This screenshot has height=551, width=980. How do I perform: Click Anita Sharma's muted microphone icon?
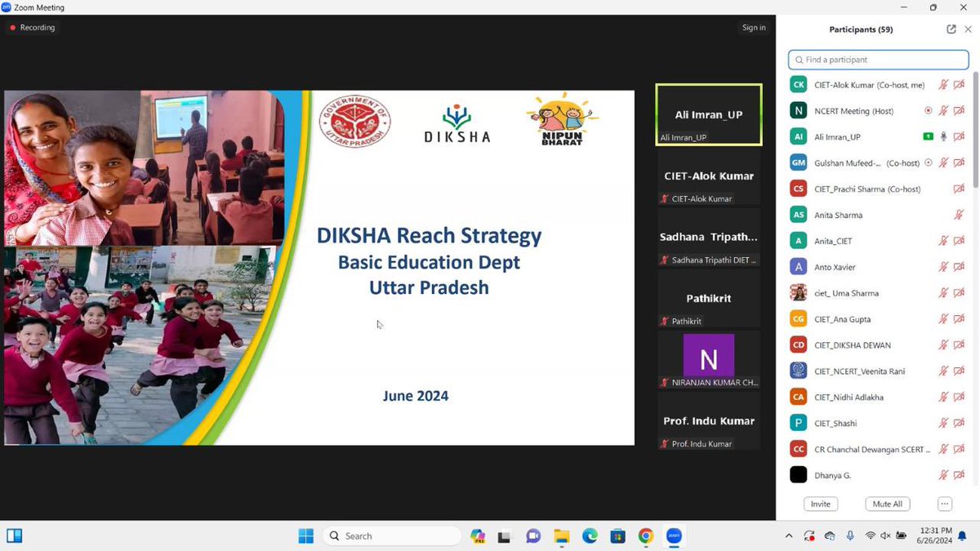click(x=959, y=216)
